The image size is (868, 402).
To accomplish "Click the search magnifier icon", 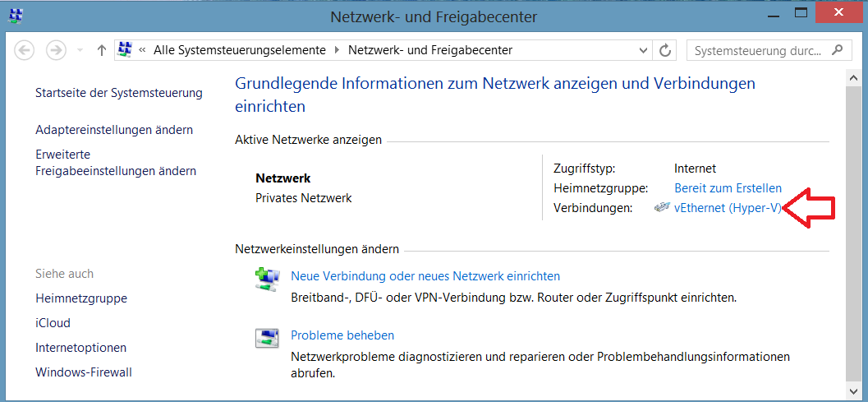I will [x=838, y=50].
